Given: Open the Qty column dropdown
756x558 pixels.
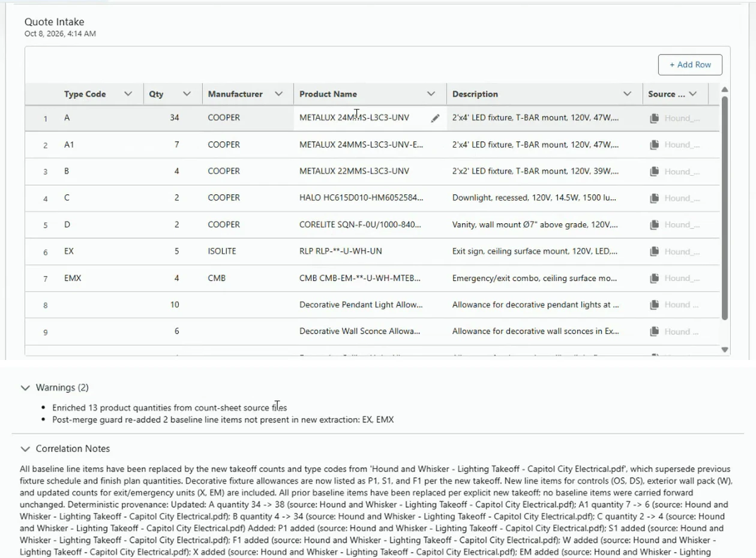Looking at the screenshot, I should coord(187,94).
